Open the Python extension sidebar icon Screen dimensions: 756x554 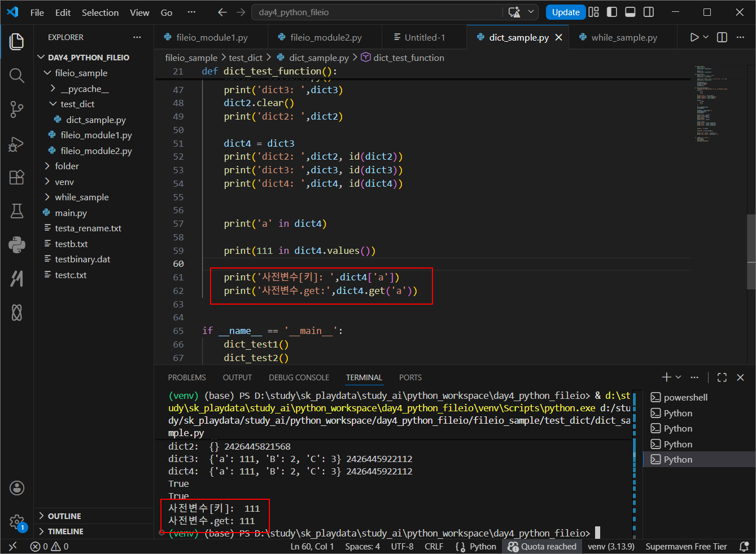point(17,245)
